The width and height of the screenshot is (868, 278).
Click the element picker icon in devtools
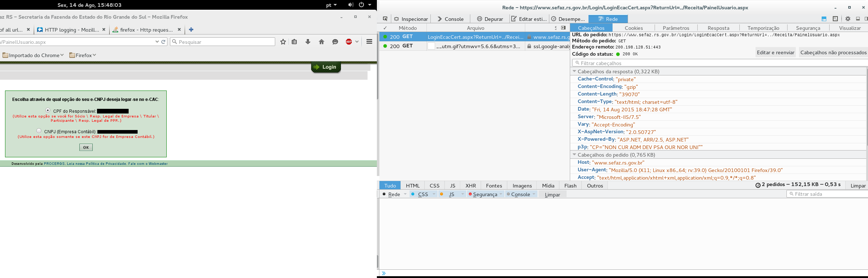click(x=385, y=19)
